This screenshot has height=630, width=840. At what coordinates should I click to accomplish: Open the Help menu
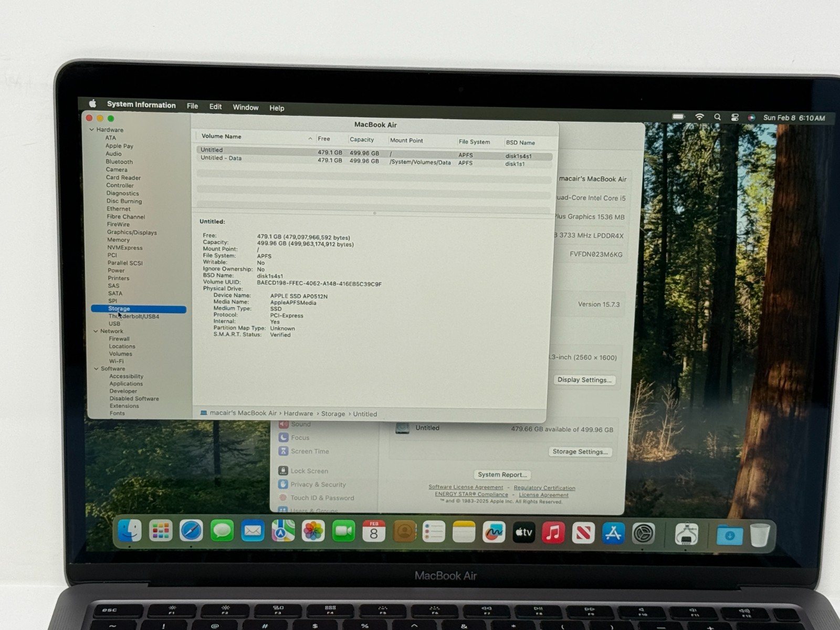277,108
